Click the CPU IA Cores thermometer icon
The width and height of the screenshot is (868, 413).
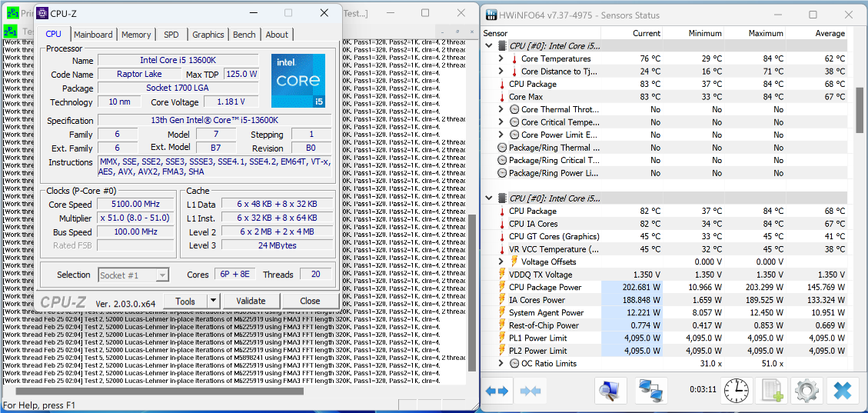pos(503,224)
